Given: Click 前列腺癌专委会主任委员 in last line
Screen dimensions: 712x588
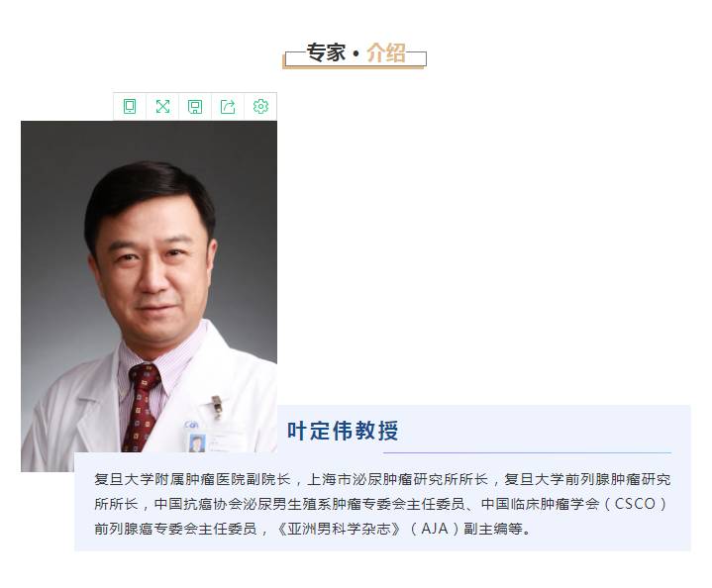Looking at the screenshot, I should (x=175, y=529).
